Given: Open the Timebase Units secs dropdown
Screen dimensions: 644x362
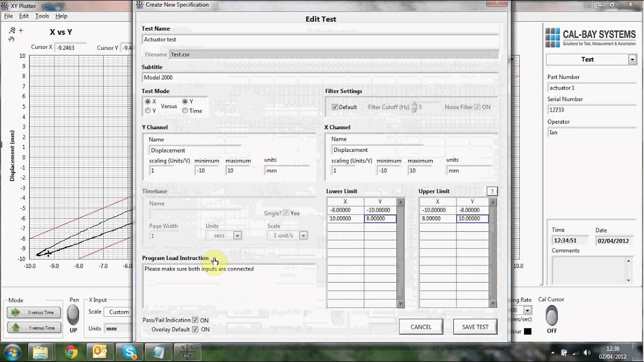Looking at the screenshot, I should 237,235.
